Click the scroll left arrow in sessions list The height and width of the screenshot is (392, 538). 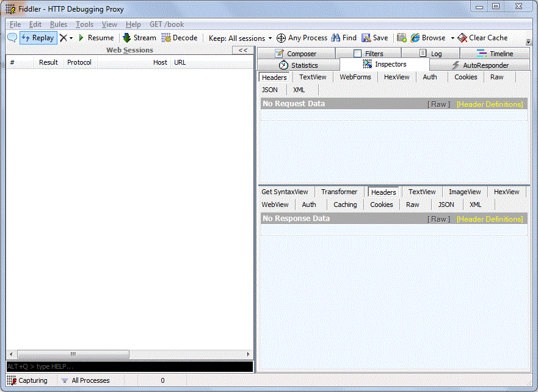11,354
